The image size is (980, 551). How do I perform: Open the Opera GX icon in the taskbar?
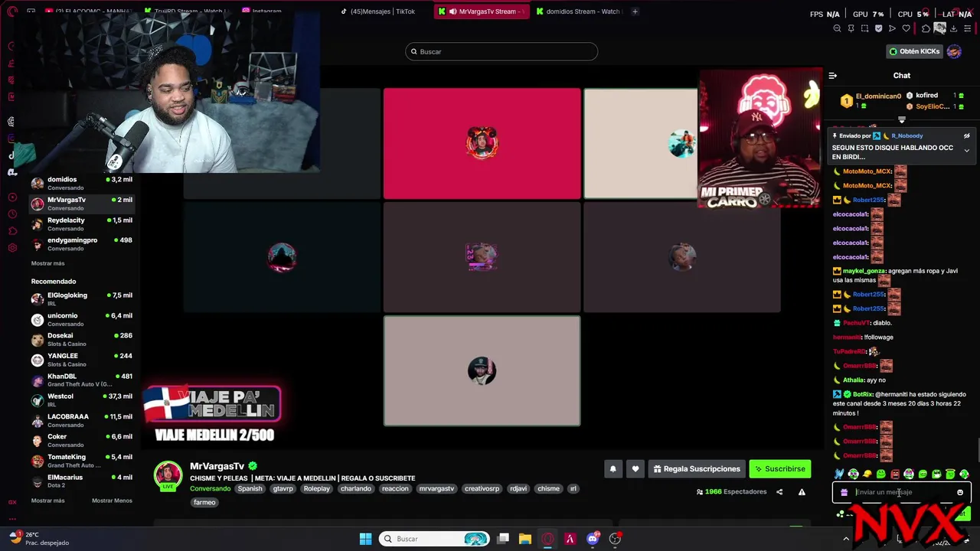click(x=547, y=539)
